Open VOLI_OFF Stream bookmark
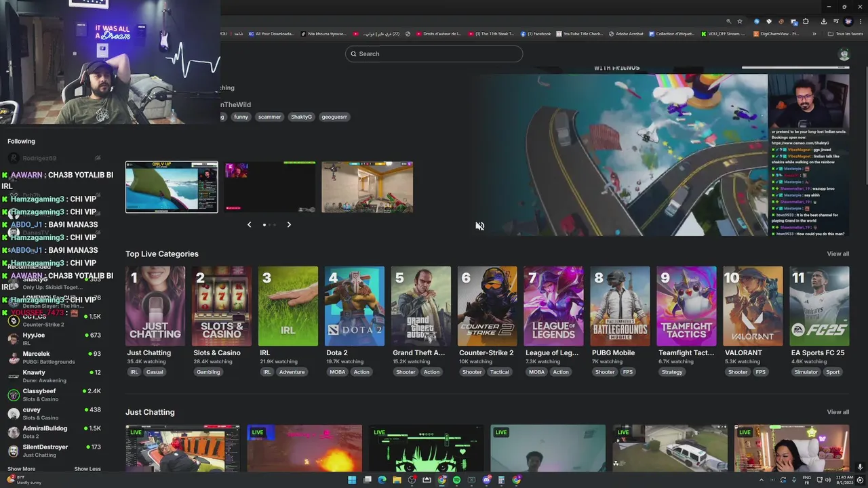 tap(724, 33)
